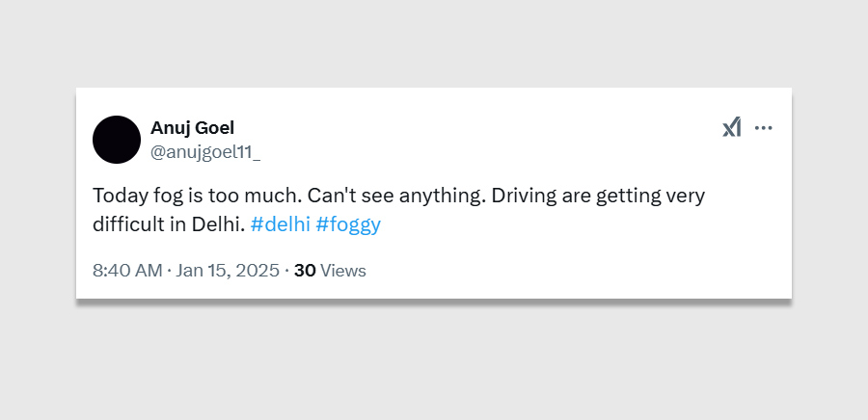Click the sentence "Today fog is too much."
This screenshot has height=420, width=868.
[198, 196]
